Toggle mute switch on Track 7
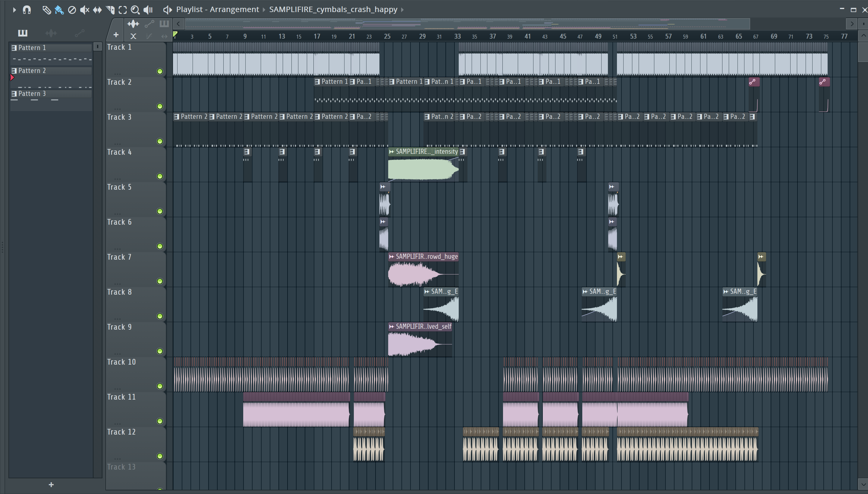The height and width of the screenshot is (494, 868). (160, 281)
